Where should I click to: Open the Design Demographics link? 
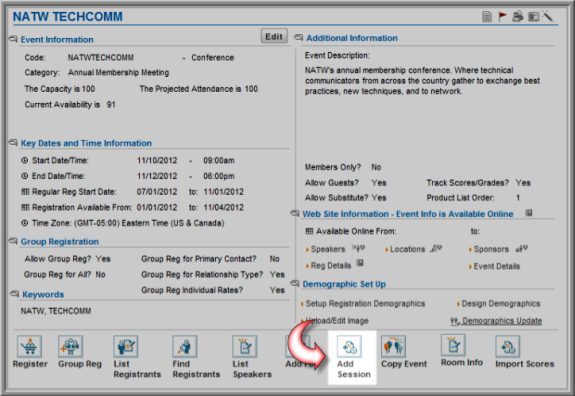tap(501, 304)
